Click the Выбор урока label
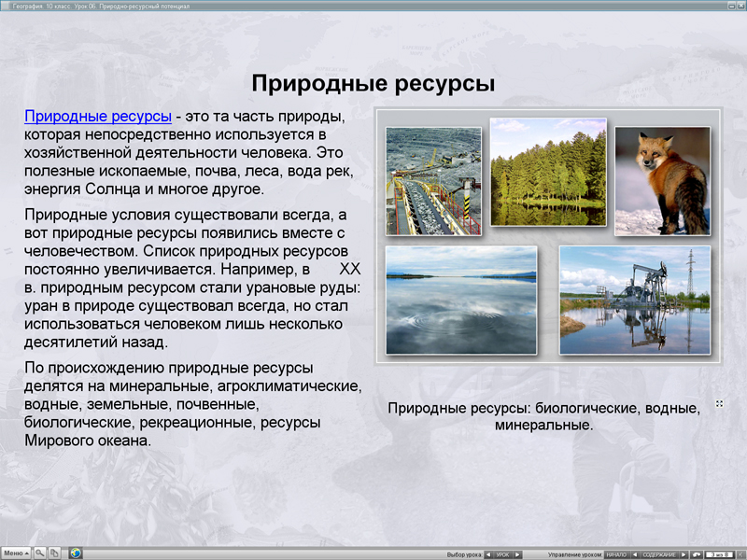747x560 pixels. click(x=467, y=552)
